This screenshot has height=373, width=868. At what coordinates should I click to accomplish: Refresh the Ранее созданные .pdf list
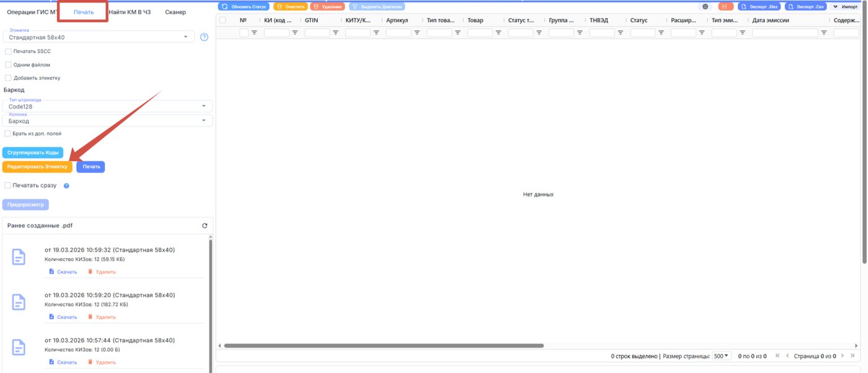coord(205,226)
